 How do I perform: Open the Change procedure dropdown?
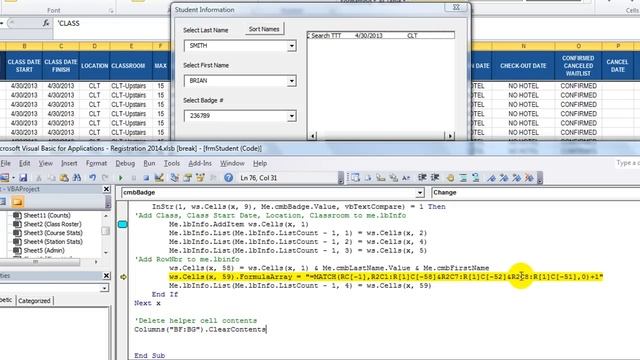(x=535, y=193)
